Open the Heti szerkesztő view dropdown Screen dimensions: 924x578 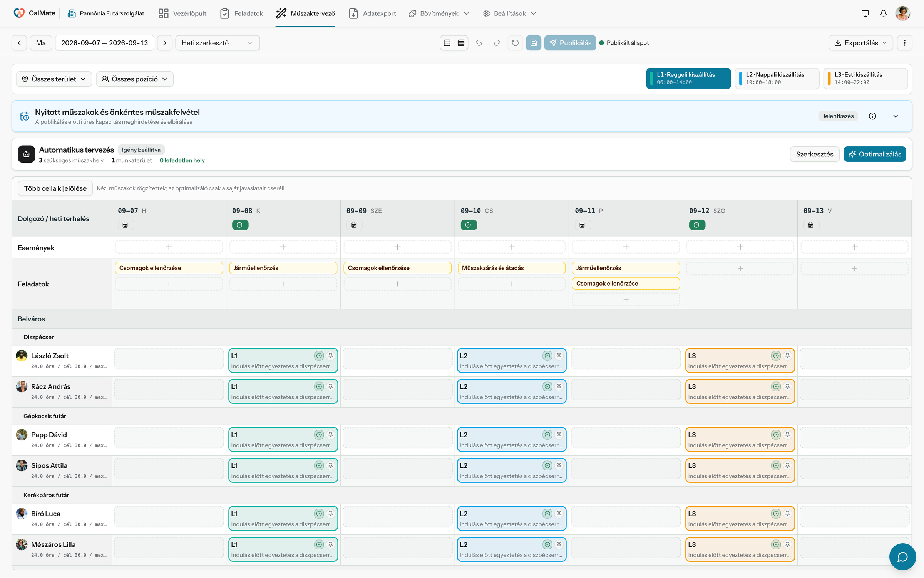coord(218,43)
